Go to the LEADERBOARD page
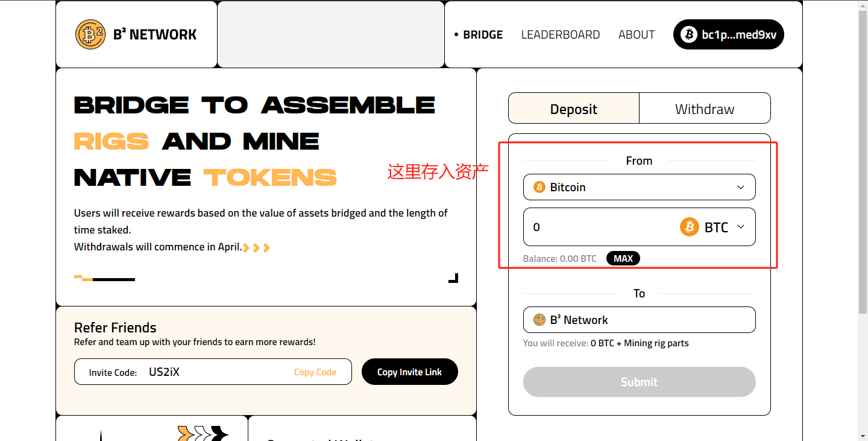The height and width of the screenshot is (441, 868). point(560,34)
